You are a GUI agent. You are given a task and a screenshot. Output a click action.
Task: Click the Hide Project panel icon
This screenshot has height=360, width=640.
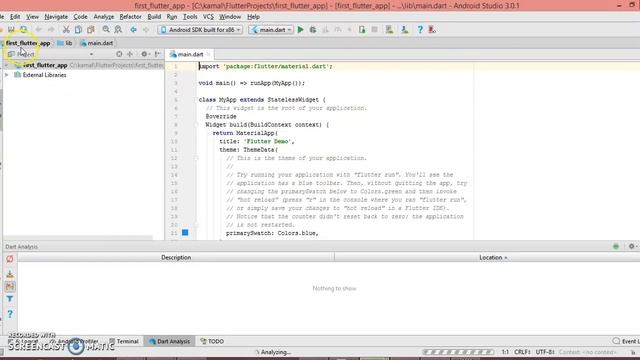(x=158, y=54)
